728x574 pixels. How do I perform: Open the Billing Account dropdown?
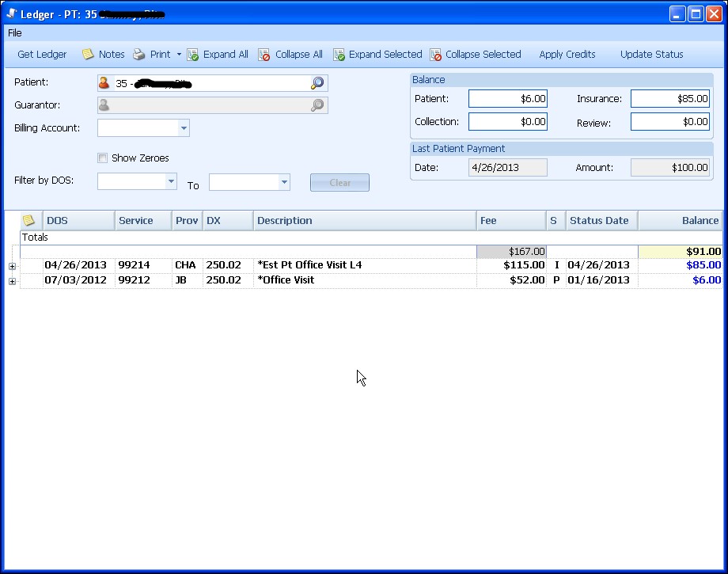coord(185,127)
